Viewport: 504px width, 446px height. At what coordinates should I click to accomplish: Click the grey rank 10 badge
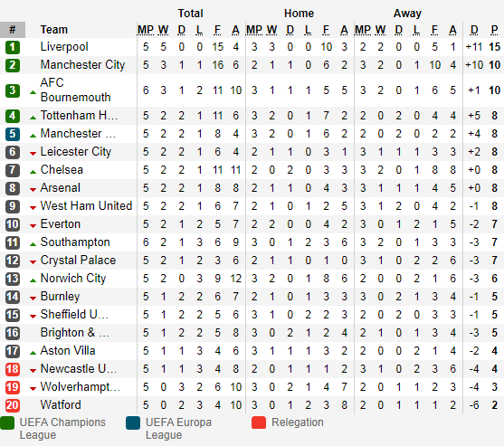(x=13, y=224)
